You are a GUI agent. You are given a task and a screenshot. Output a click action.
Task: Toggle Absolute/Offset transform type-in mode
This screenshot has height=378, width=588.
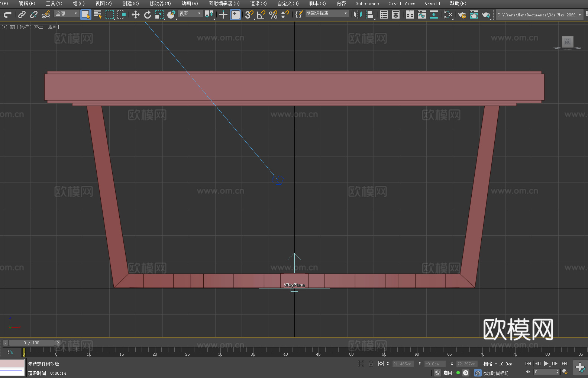click(x=381, y=364)
